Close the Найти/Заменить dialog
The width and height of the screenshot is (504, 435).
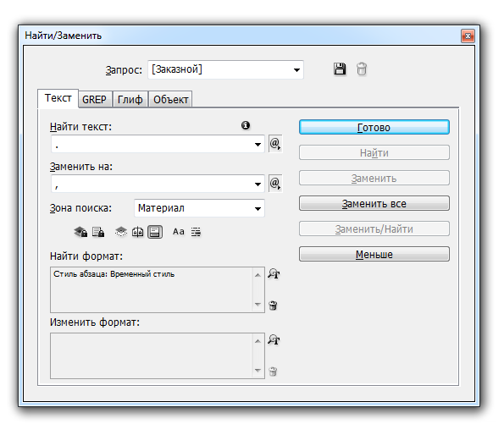(x=468, y=36)
